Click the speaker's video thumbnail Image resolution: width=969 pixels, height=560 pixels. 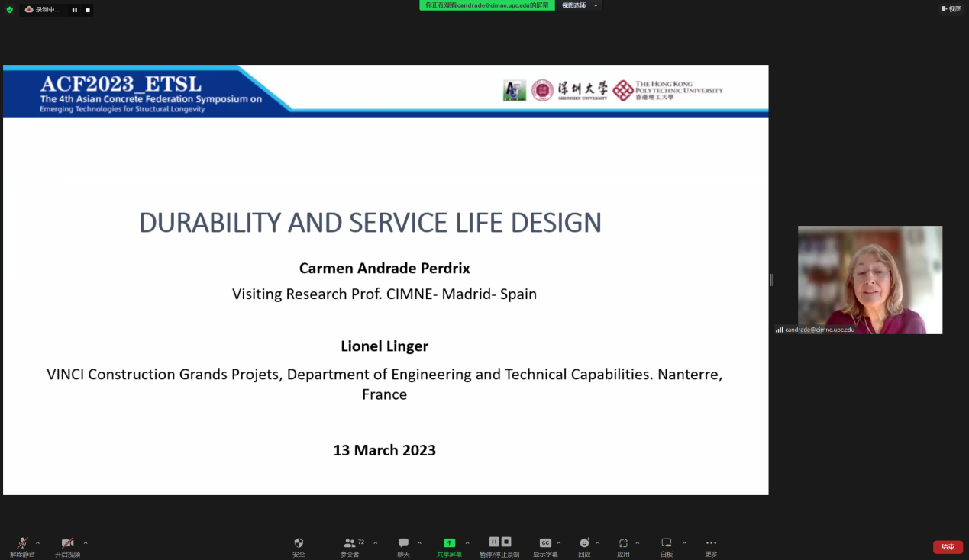click(870, 279)
